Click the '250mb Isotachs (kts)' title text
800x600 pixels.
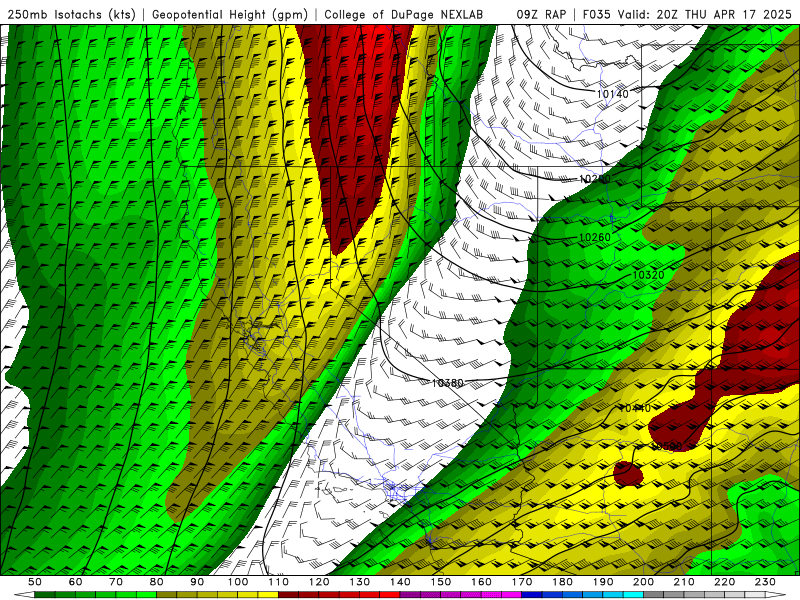tap(71, 15)
